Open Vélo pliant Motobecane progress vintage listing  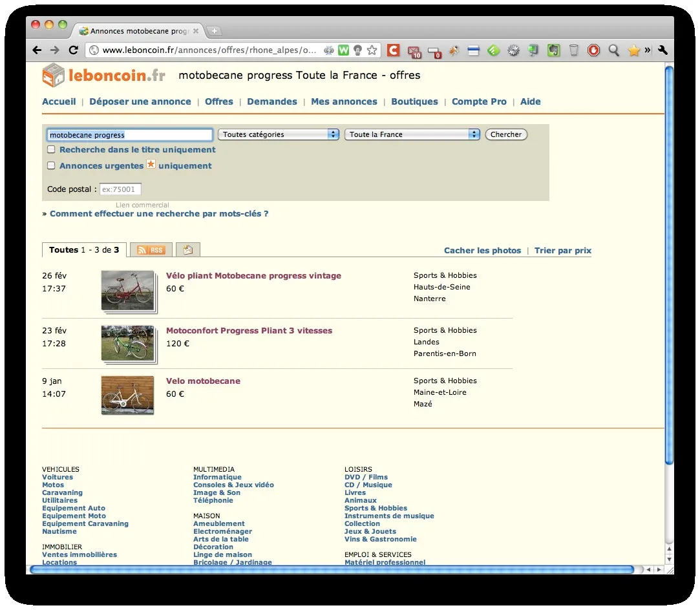(x=253, y=276)
